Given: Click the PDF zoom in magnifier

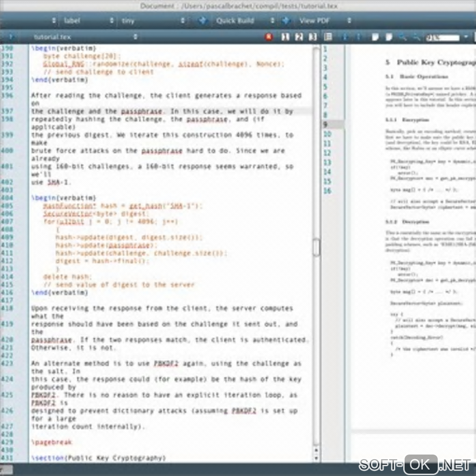Looking at the screenshot, I should tap(402, 37).
